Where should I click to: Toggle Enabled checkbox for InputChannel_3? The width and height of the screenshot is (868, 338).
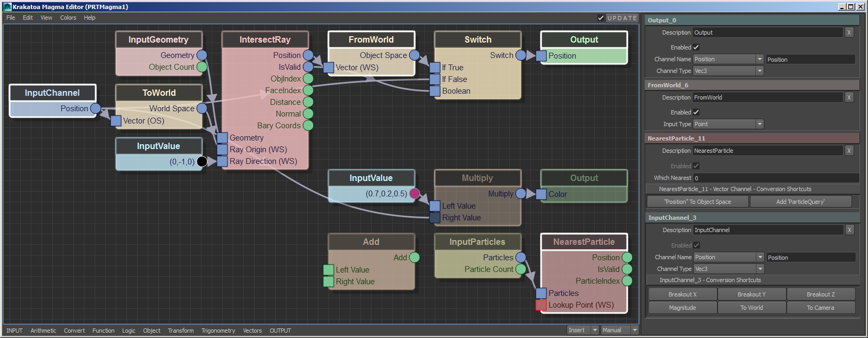[697, 245]
